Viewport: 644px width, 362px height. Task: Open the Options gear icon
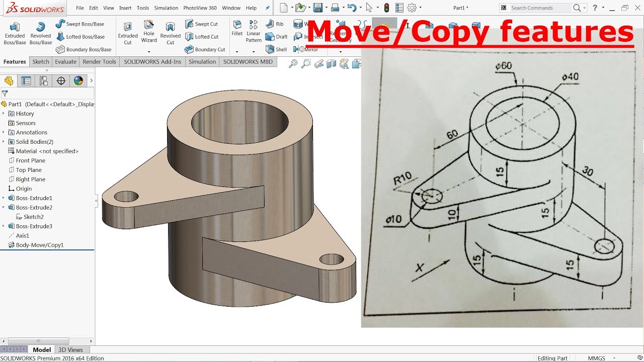click(412, 8)
